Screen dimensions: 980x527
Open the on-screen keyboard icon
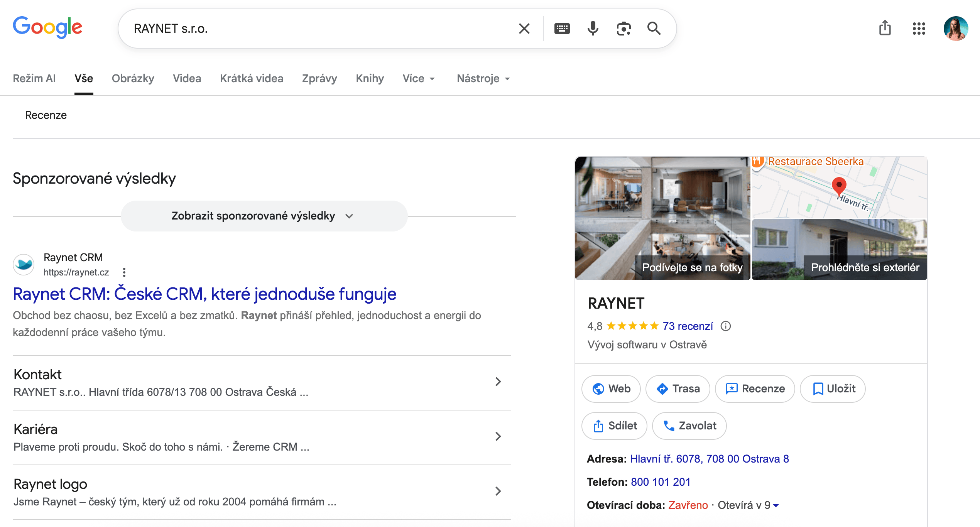point(562,29)
